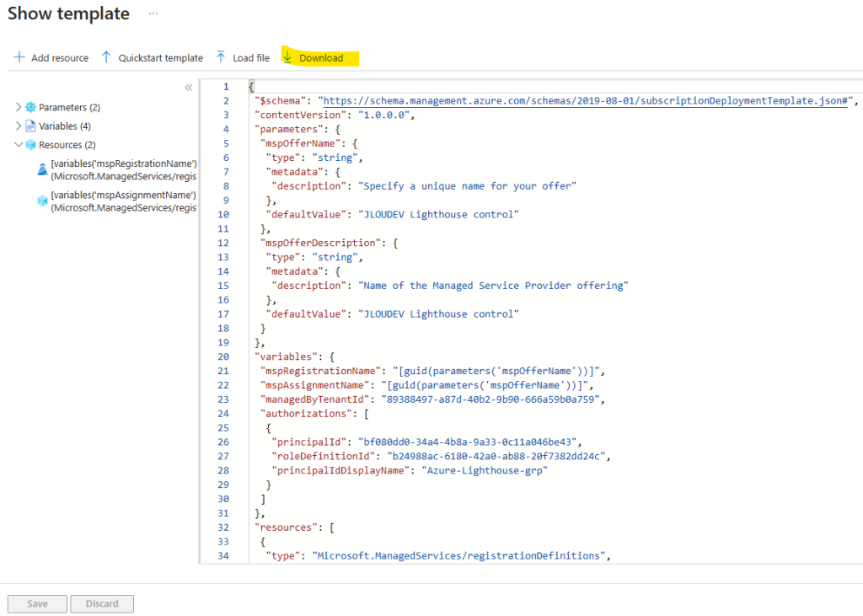863x616 pixels.
Task: Expand the Variables (4) tree node
Action: (x=19, y=126)
